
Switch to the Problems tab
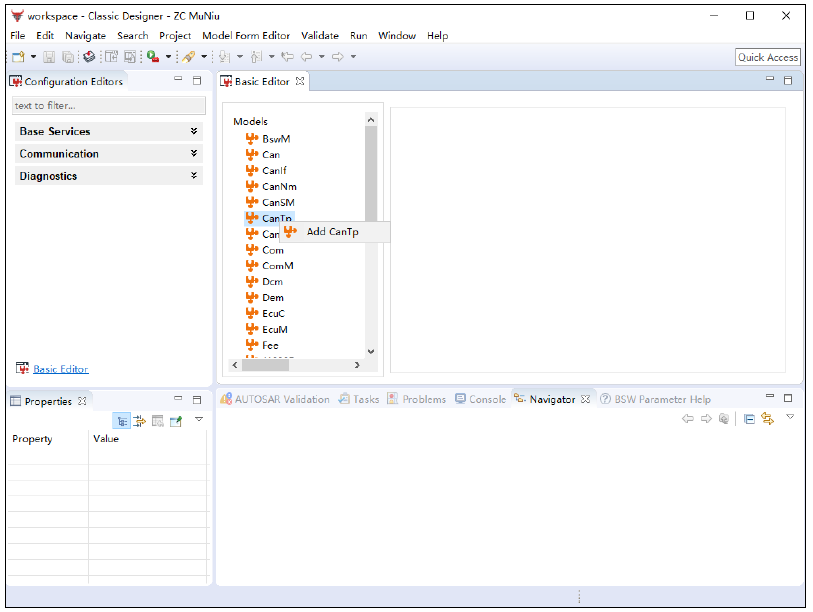pyautogui.click(x=417, y=399)
